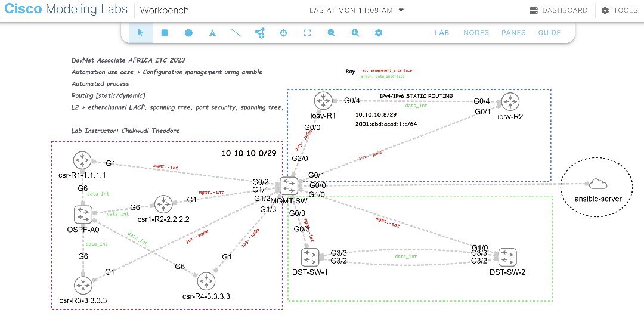Image resolution: width=644 pixels, height=316 pixels.
Task: Switch to the PANES tab
Action: [x=513, y=33]
